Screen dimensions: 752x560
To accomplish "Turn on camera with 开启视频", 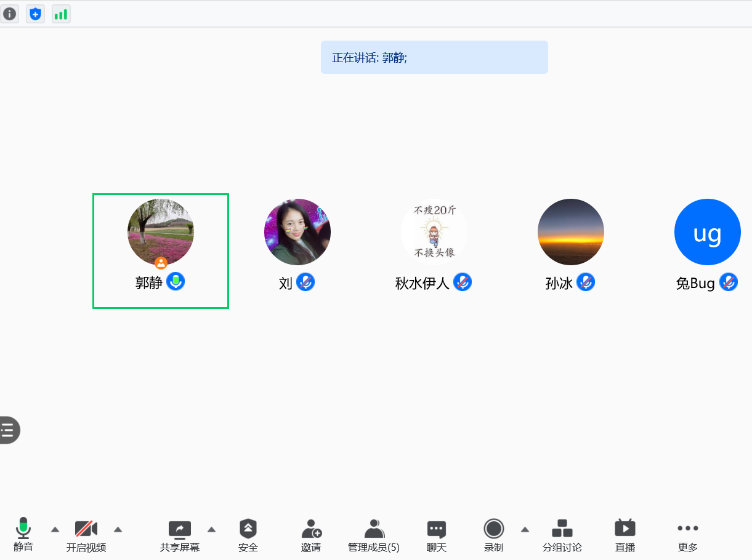I will pos(86,535).
